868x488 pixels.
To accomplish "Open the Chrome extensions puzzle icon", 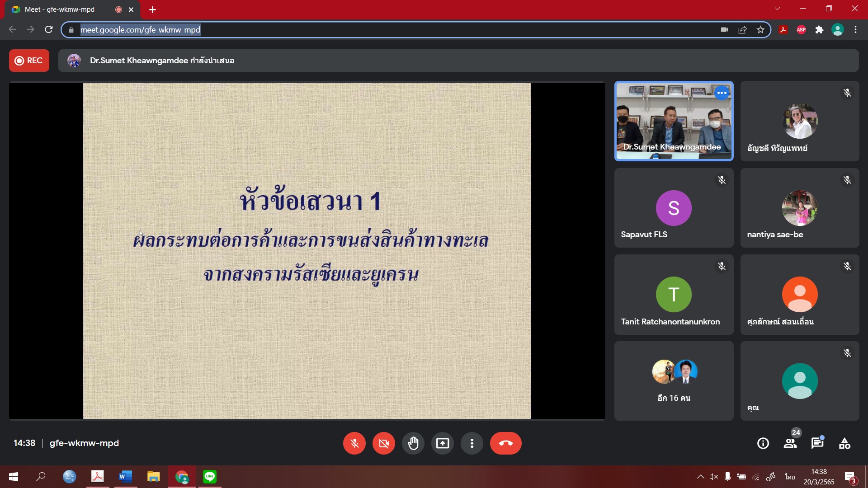I will click(x=819, y=30).
